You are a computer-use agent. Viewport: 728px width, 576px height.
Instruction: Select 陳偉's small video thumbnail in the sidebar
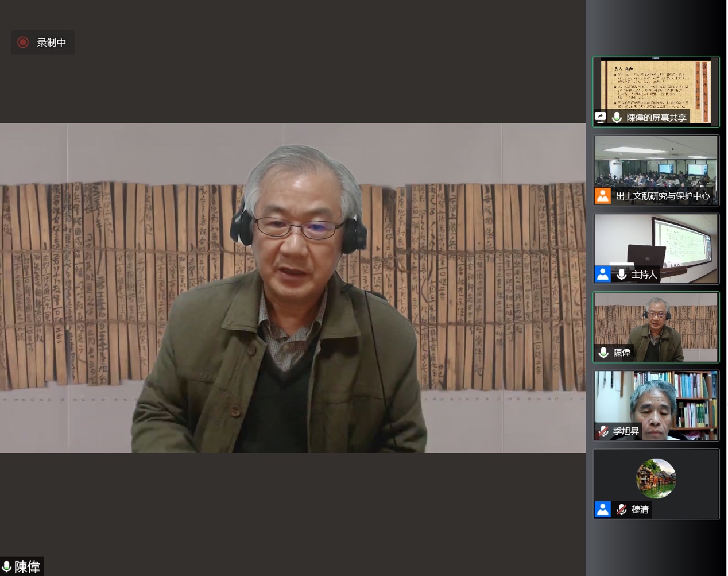click(x=656, y=322)
